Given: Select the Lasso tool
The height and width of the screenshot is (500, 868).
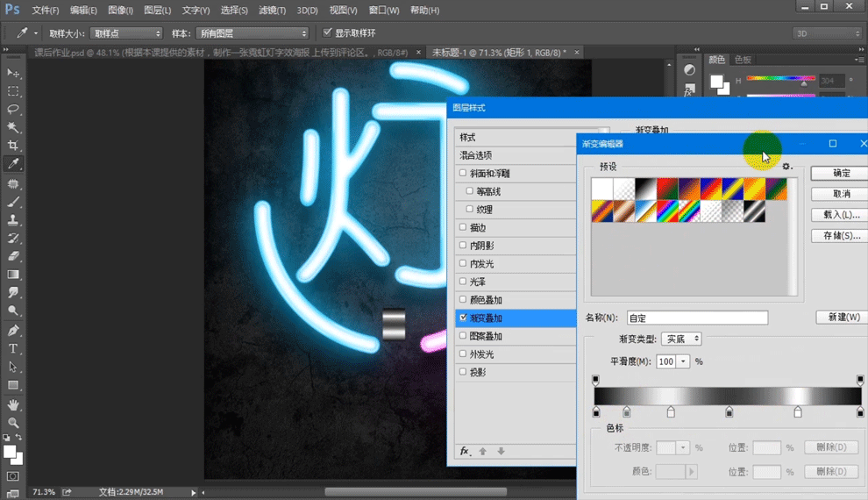Looking at the screenshot, I should (13, 109).
